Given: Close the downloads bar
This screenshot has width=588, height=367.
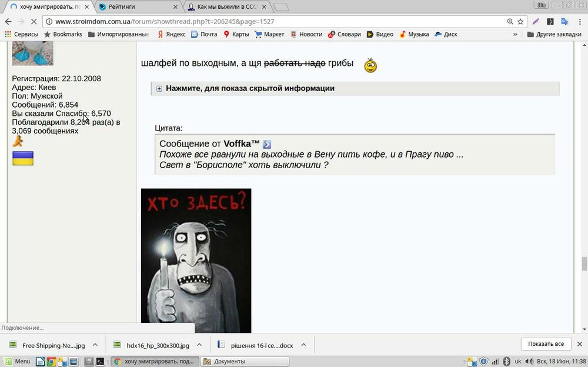Looking at the screenshot, I should 580,343.
